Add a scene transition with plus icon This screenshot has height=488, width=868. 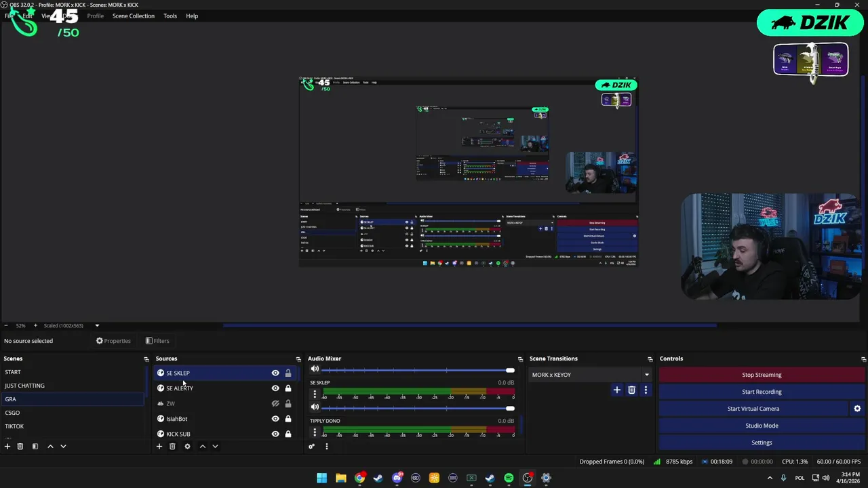(616, 390)
